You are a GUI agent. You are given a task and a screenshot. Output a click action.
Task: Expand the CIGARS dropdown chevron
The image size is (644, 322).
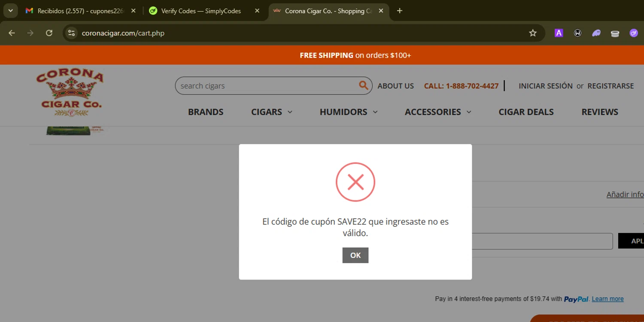pos(290,112)
